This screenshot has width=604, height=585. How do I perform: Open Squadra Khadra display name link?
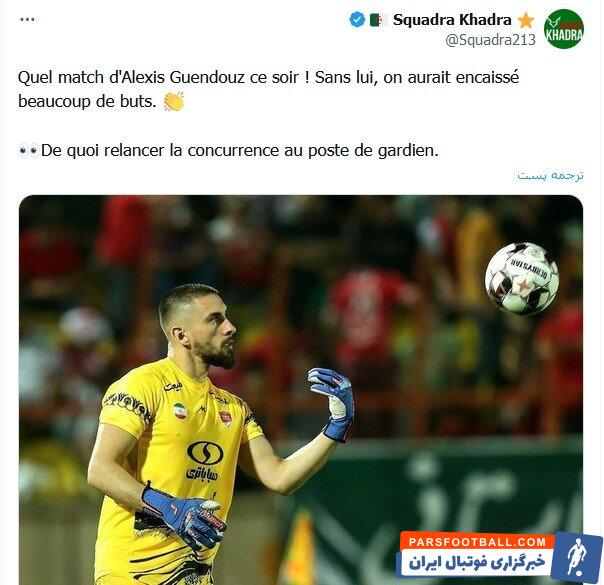452,20
